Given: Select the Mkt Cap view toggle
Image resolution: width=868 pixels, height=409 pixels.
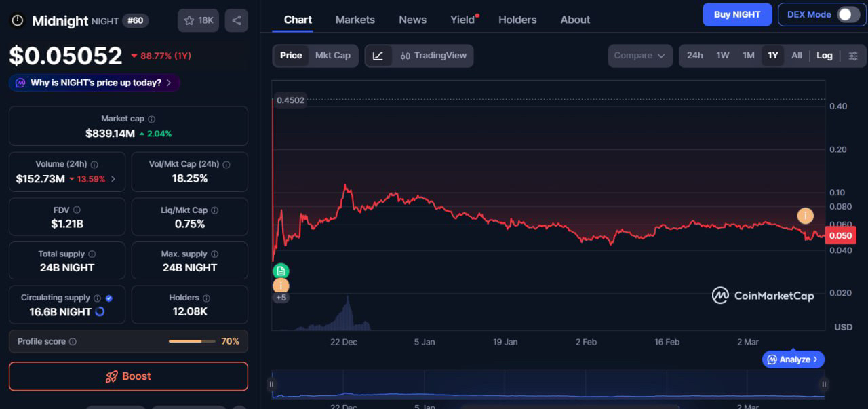Looking at the screenshot, I should pos(333,56).
